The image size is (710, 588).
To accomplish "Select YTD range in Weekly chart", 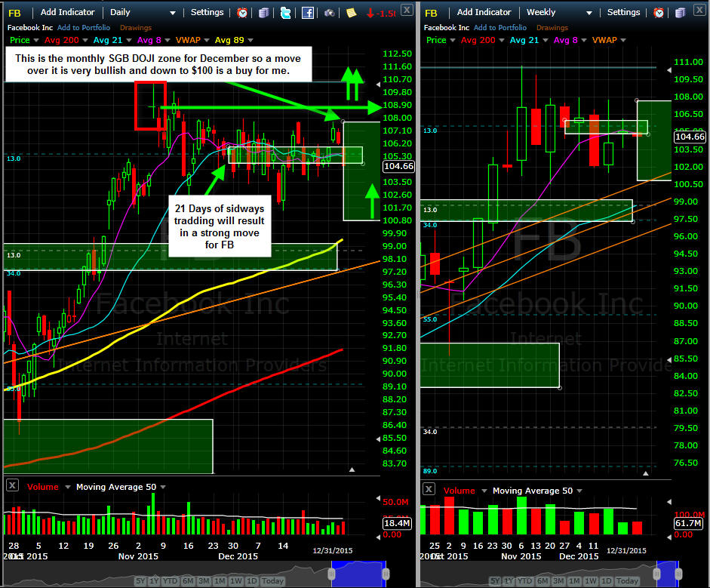I will pos(525,580).
